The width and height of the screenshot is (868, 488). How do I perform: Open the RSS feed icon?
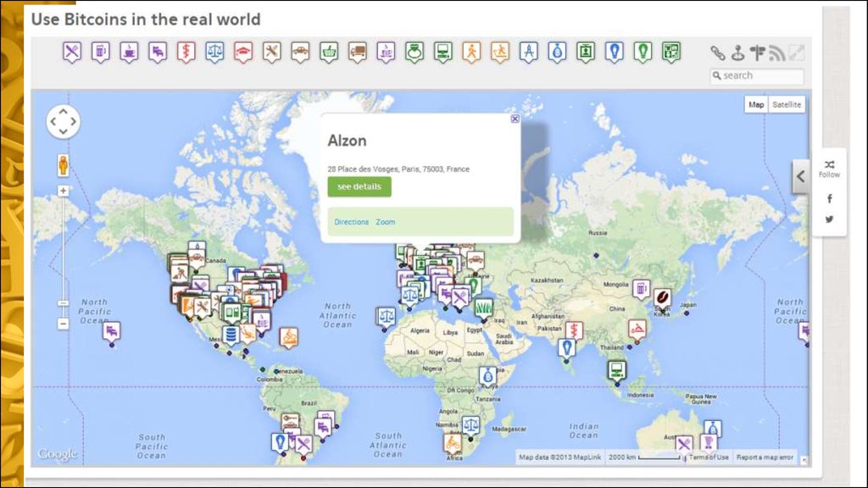[x=776, y=53]
